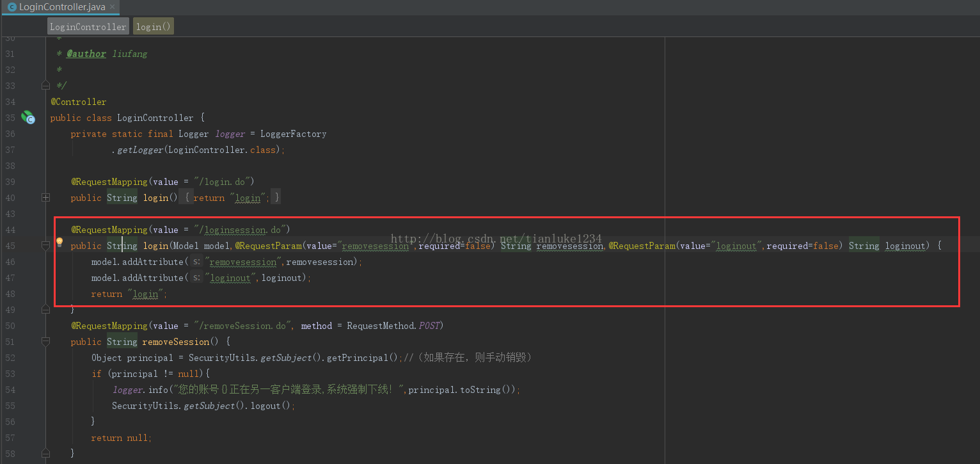
Task: Click the folded closing brace placeholder on line 40
Action: click(276, 198)
